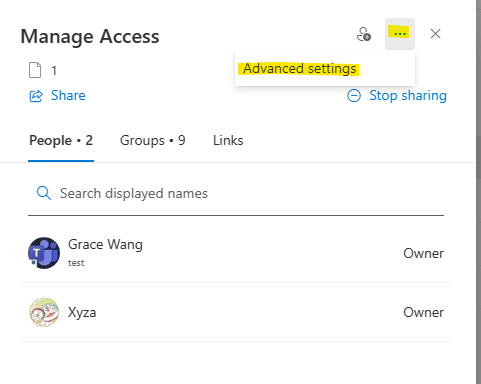Click Grace Wang's Teams avatar

(44, 253)
